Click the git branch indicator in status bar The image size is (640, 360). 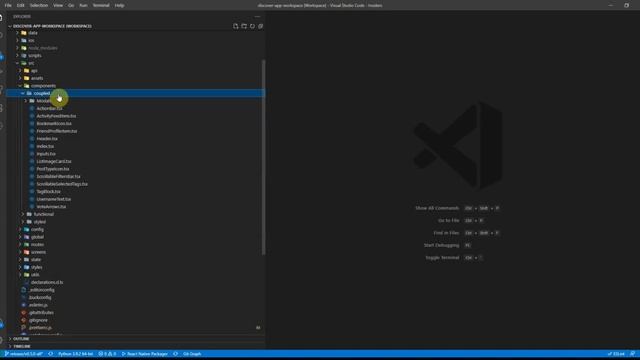coord(24,354)
